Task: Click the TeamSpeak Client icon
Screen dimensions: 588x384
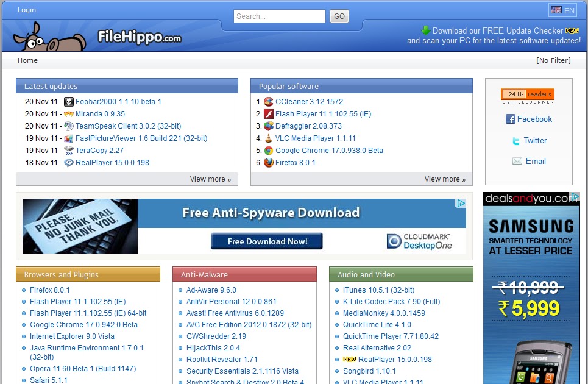Action: pos(69,126)
